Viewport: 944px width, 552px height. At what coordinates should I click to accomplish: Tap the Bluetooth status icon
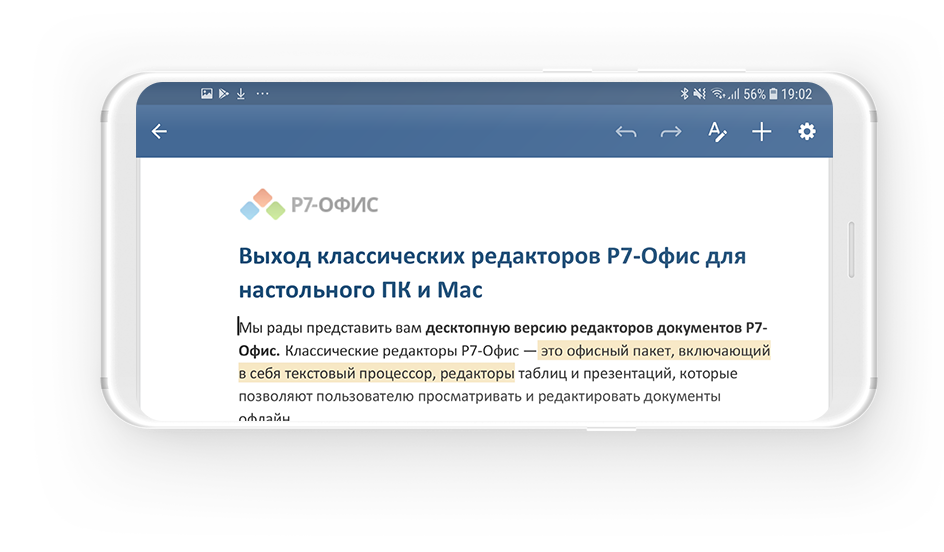pyautogui.click(x=684, y=93)
